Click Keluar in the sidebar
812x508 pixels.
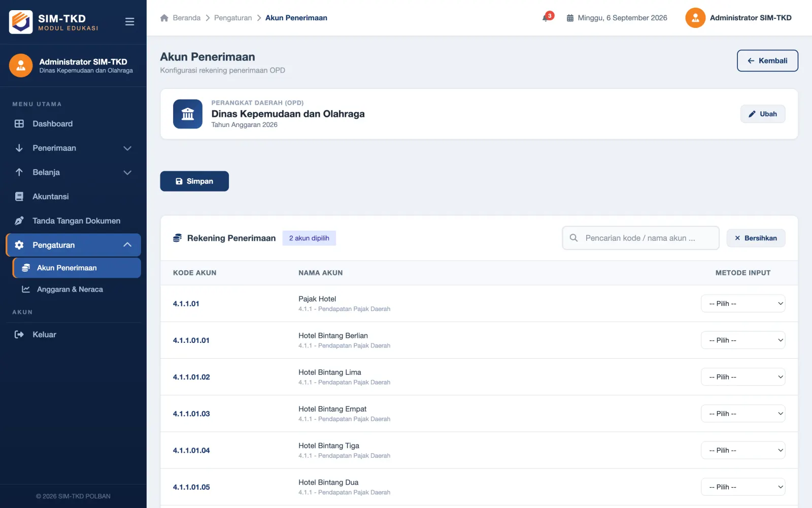point(74,334)
